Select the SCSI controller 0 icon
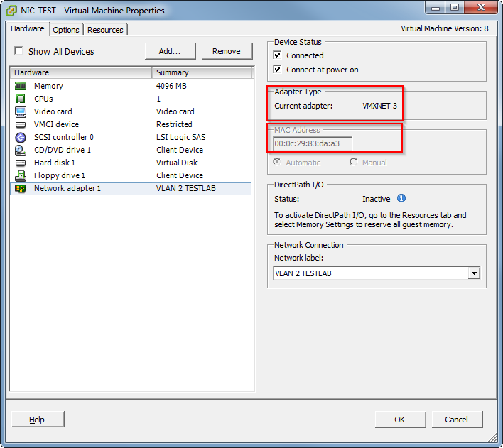This screenshot has width=503, height=448. pos(21,137)
